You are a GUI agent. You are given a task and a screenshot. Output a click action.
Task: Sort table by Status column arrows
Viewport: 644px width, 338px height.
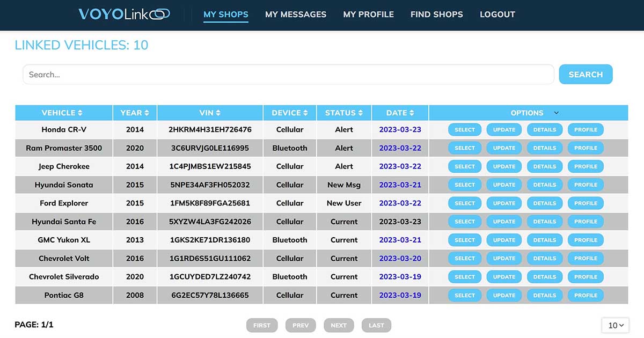[361, 113]
